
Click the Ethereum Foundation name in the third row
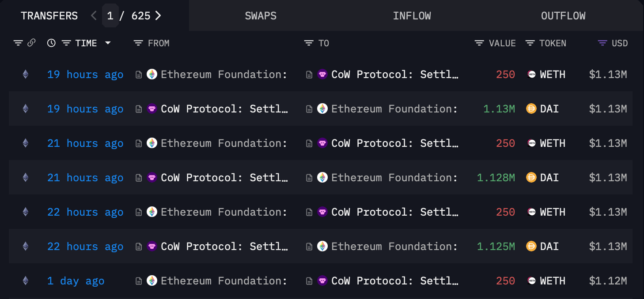[223, 143]
